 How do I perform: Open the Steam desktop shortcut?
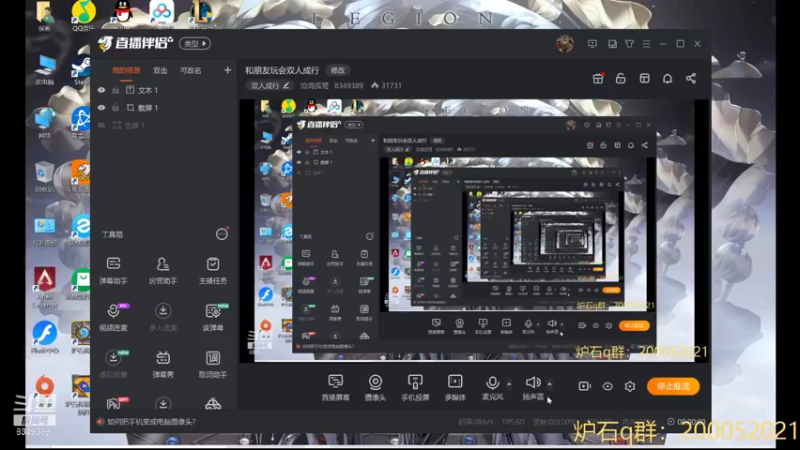(82, 70)
